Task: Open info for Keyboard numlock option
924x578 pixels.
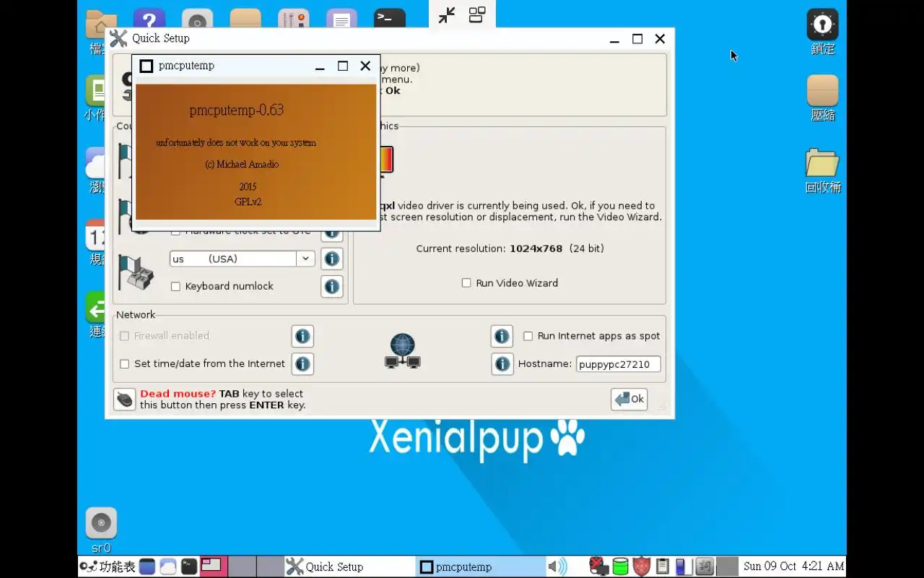Action: point(332,286)
